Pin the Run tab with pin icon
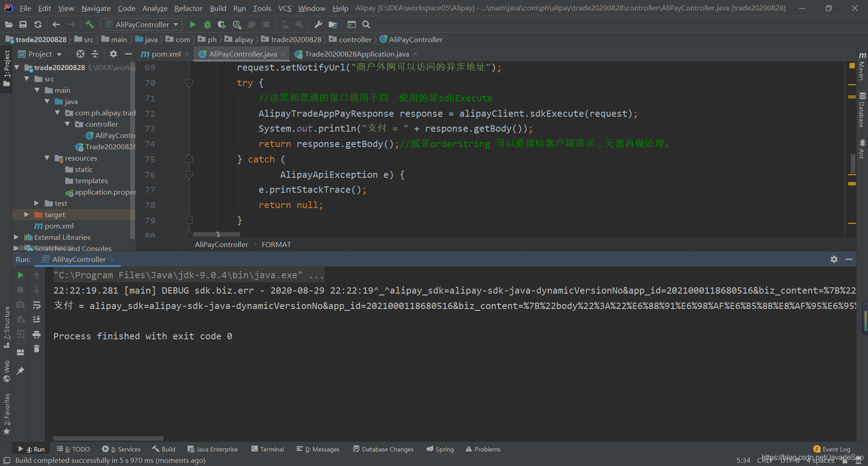This screenshot has width=868, height=466. point(20,371)
